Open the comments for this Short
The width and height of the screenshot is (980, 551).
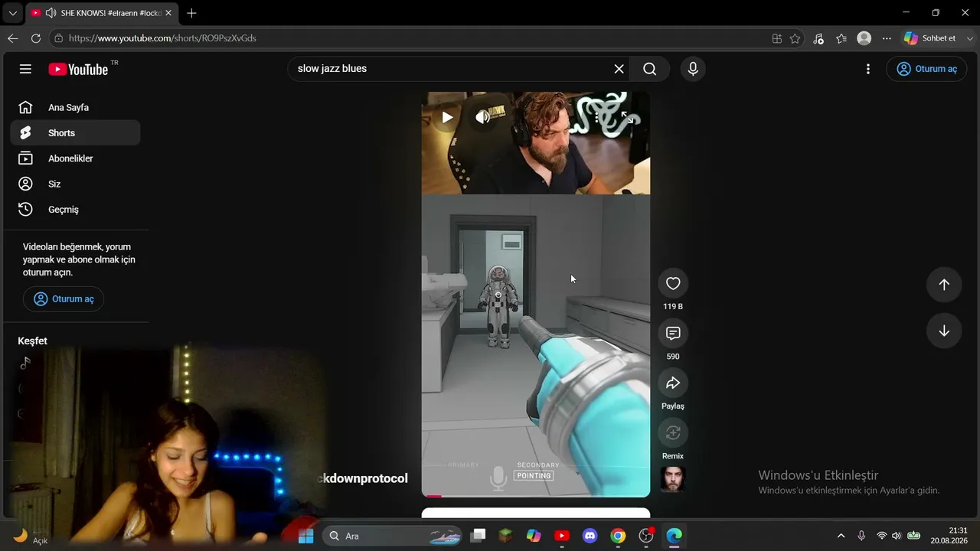coord(673,333)
